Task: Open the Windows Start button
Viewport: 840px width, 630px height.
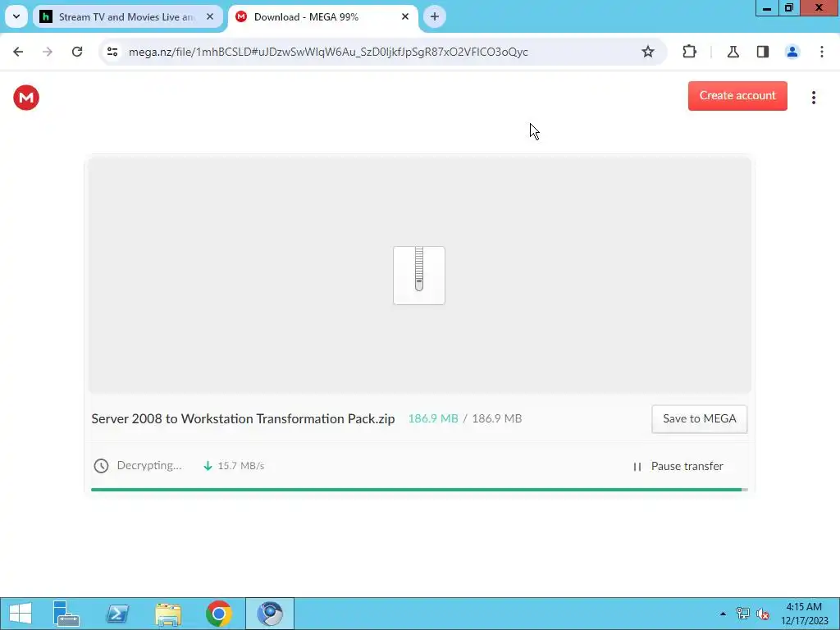Action: coord(21,614)
